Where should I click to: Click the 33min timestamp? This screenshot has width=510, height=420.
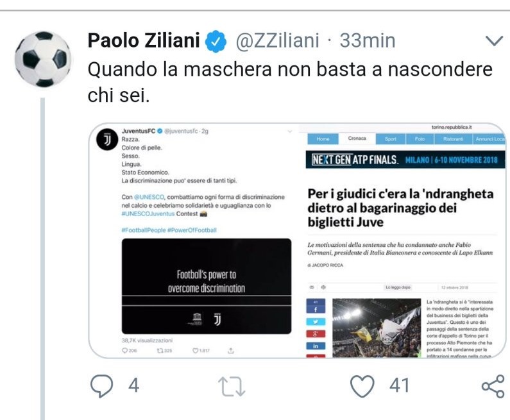[x=368, y=40]
